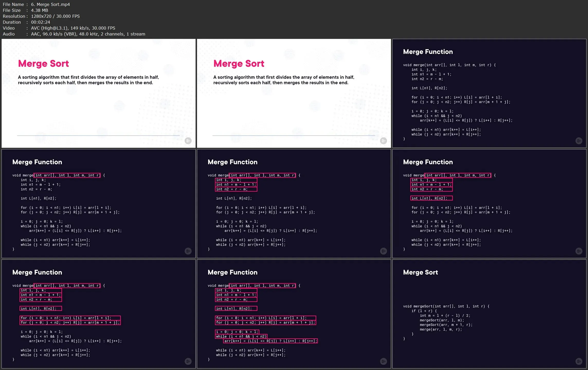Viewport: 588px width, 370px height.
Task: Click the video codec line 'AVC (High@L3.1)'
Action: 49,28
